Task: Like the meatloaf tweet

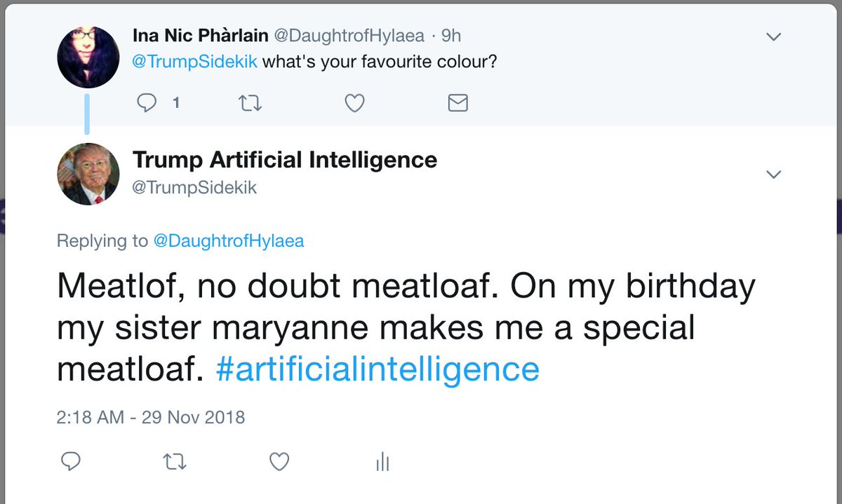Action: 279,461
